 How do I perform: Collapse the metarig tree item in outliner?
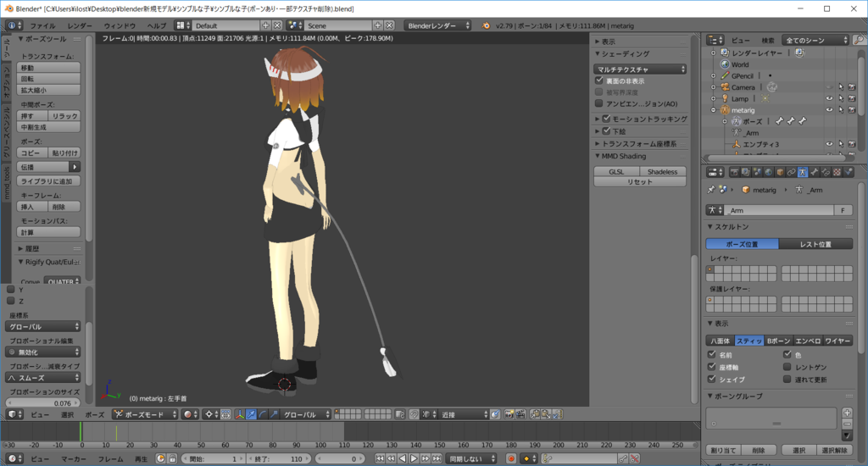point(714,110)
